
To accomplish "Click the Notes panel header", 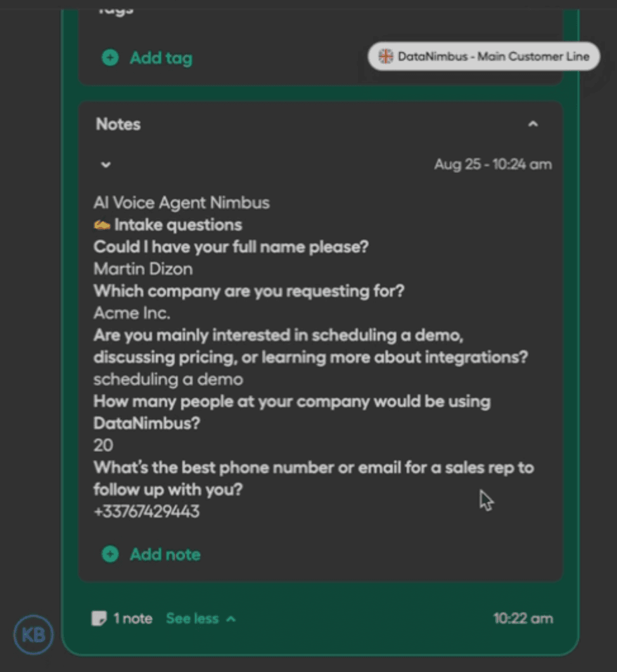I will click(x=117, y=124).
